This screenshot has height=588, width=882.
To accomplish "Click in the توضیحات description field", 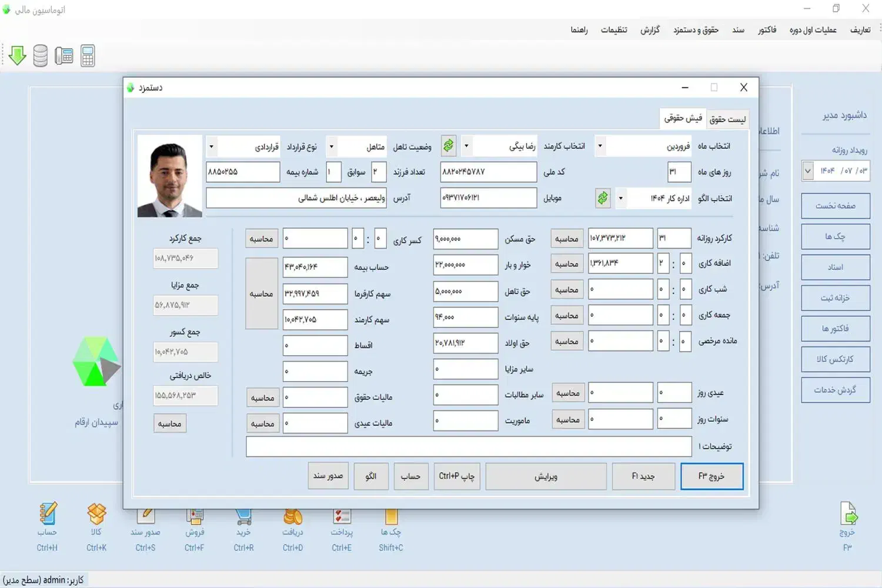I will [469, 447].
